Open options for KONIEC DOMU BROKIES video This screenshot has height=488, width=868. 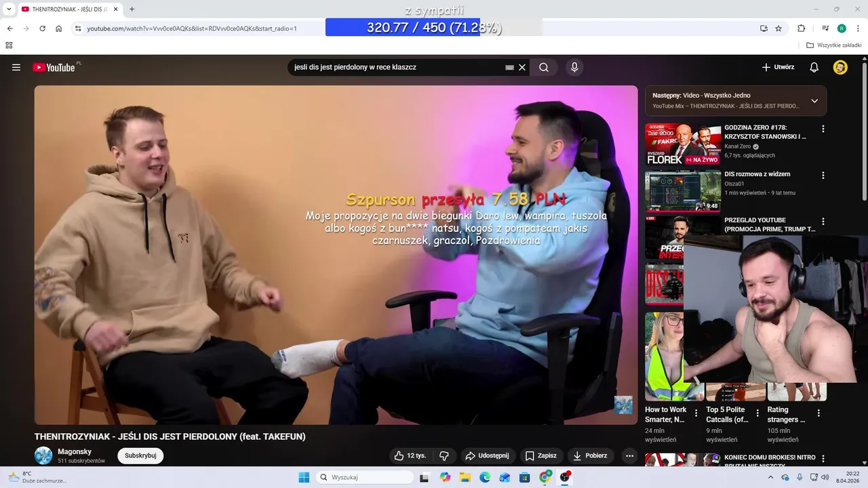(x=823, y=459)
